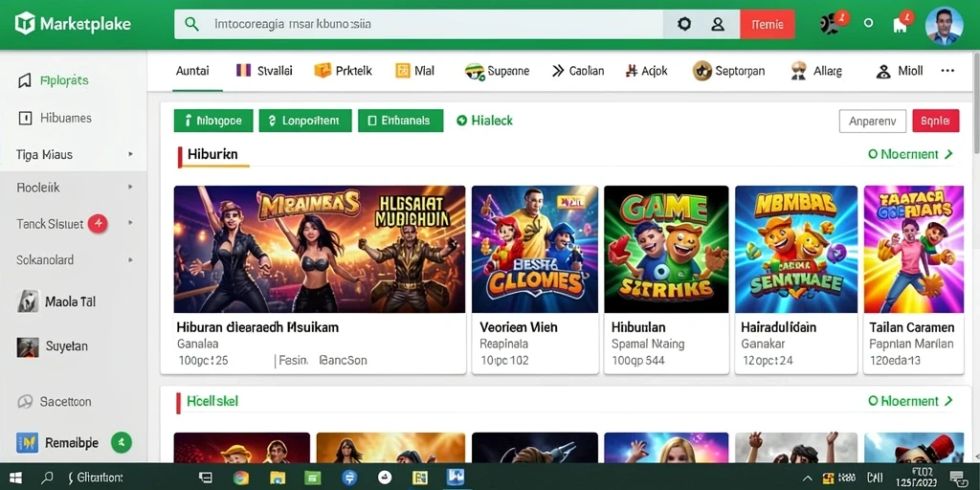
Task: Click the Prktelk orange box icon
Action: 322,71
